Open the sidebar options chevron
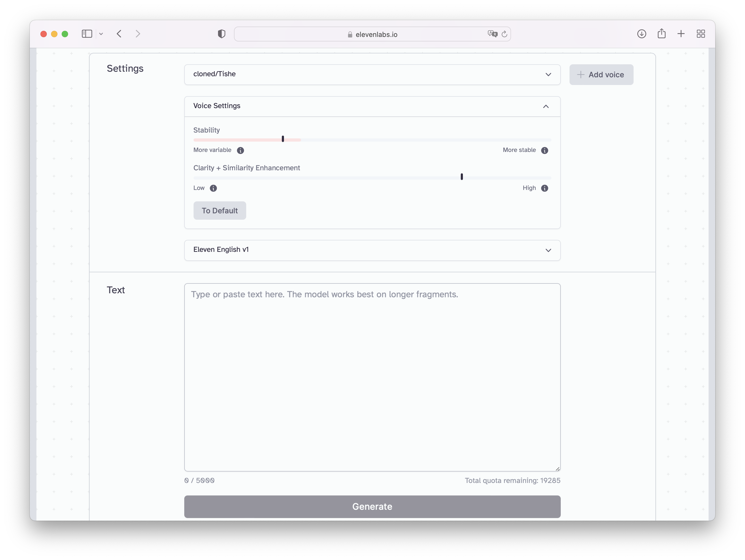 pos(101,34)
